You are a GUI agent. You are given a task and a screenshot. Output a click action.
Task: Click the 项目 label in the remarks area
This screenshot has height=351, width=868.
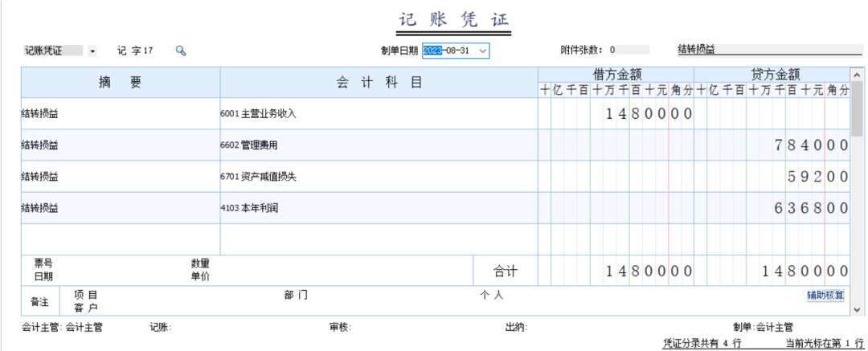point(85,295)
